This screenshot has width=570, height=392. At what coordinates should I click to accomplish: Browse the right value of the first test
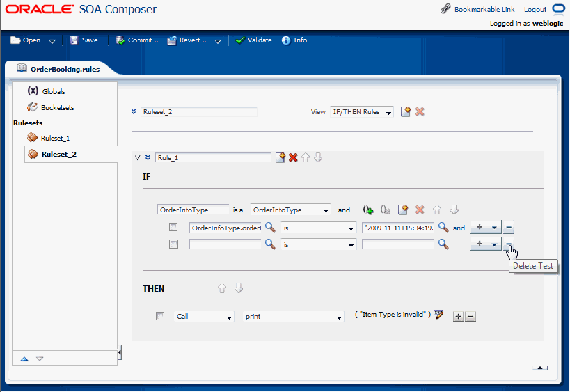point(443,227)
